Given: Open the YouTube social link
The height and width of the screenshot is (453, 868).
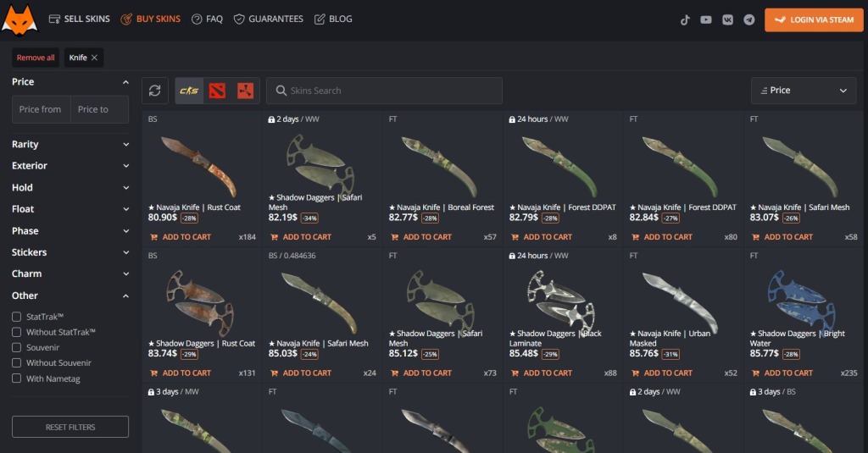Looking at the screenshot, I should point(706,19).
